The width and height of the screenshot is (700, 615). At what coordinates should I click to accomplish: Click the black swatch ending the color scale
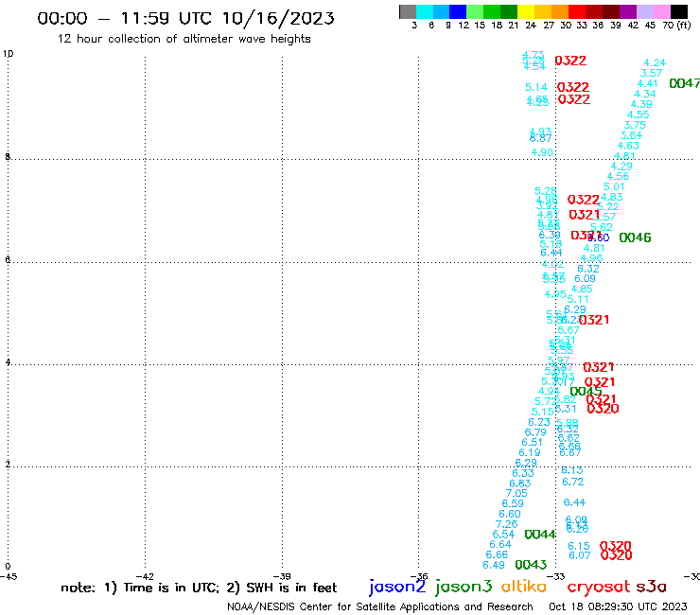click(x=678, y=11)
